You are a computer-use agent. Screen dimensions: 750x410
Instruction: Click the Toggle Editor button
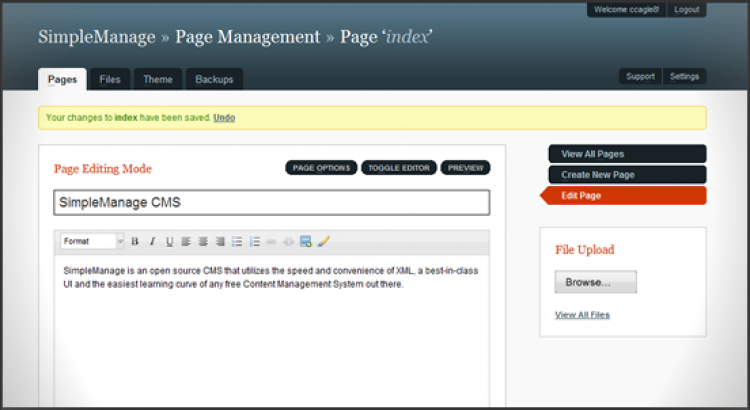399,168
